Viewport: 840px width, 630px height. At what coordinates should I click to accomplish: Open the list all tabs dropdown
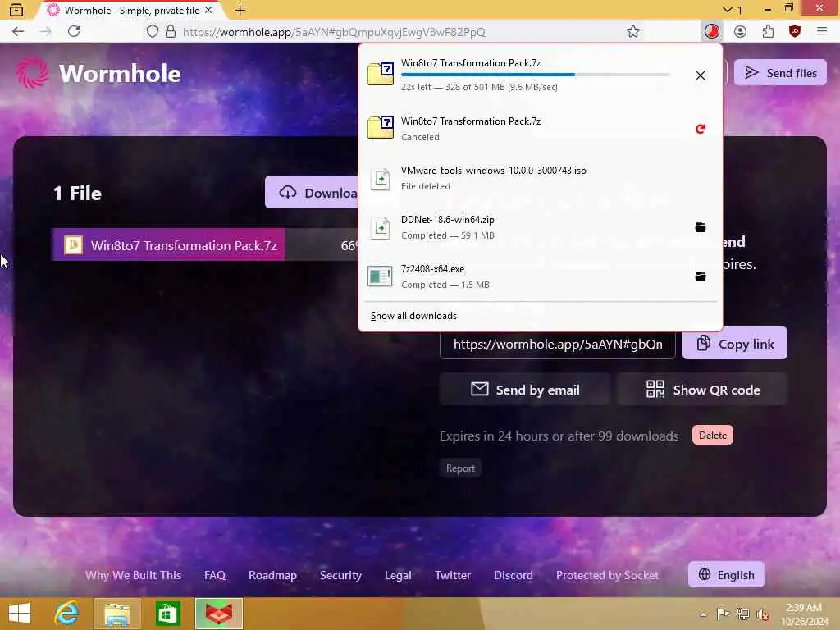point(732,10)
